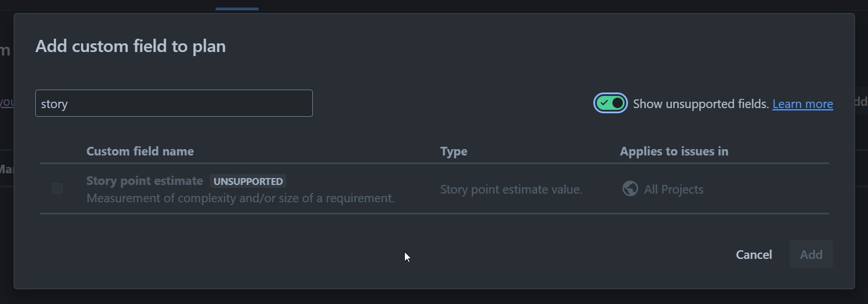
Task: Dismiss the dialog with the Cancel button
Action: 754,254
